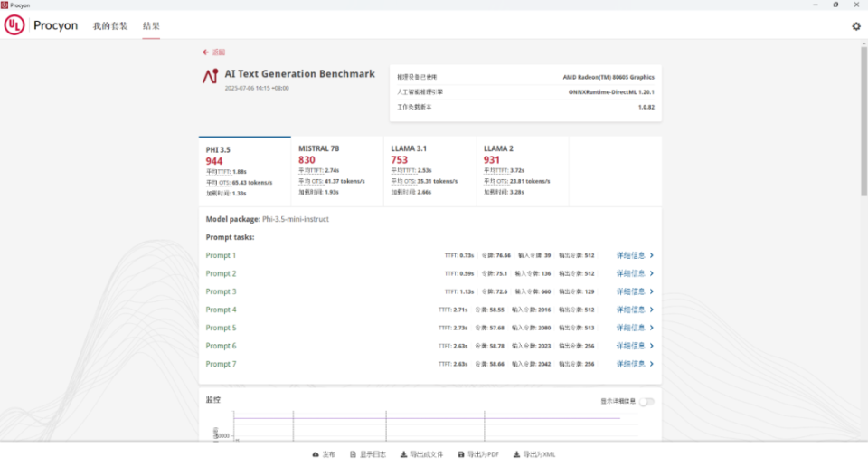Viewport: 868px width, 467px height.
Task: Click the Prompt 6 row label
Action: coord(221,346)
